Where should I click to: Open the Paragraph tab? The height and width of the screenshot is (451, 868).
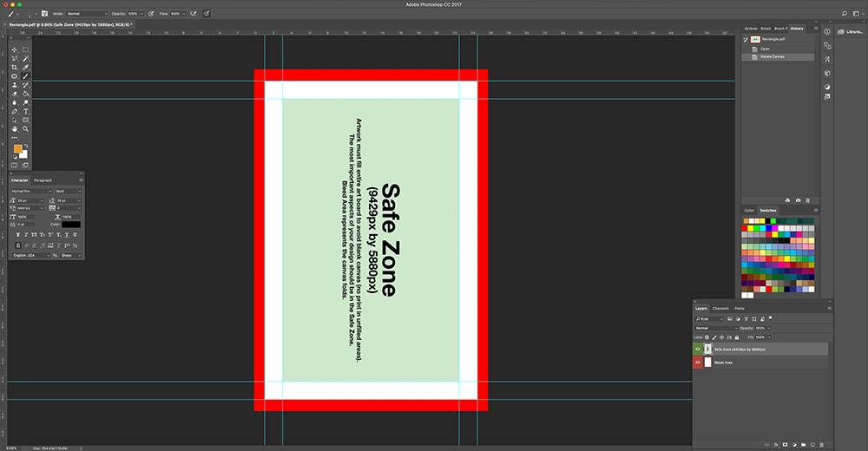(x=43, y=180)
